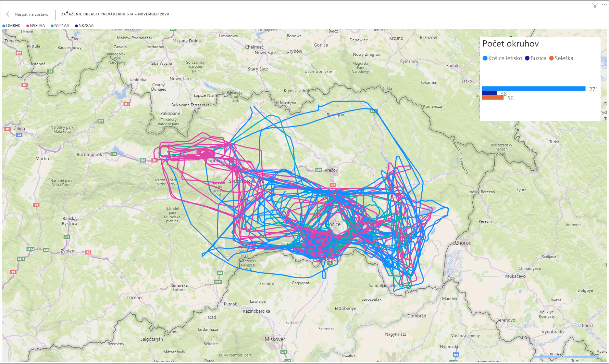This screenshot has width=609, height=364.
Task: Open the filter funnel icon
Action: 595,5
